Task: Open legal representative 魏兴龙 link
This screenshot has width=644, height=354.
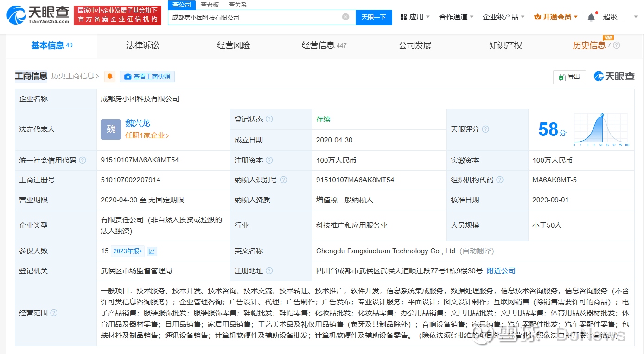Action: tap(138, 123)
